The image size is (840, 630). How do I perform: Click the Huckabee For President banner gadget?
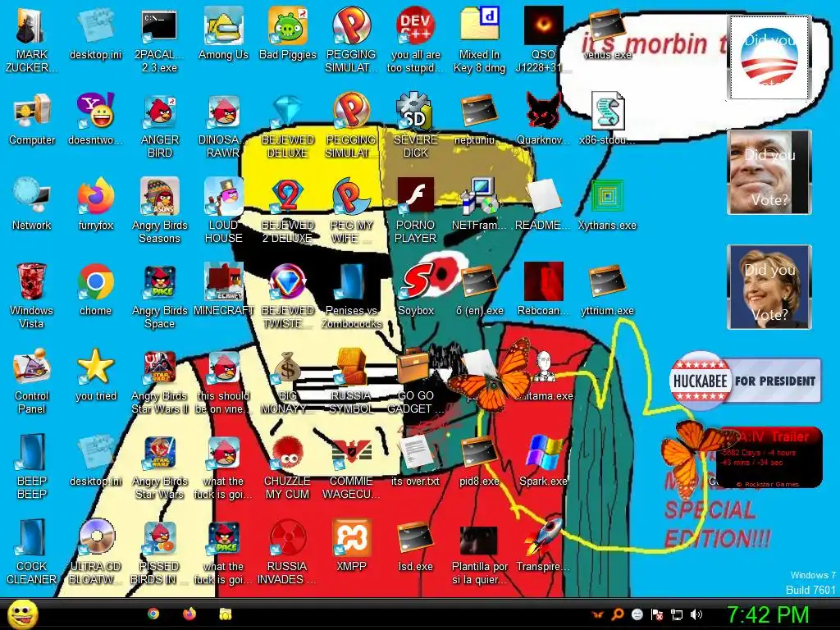pos(745,381)
